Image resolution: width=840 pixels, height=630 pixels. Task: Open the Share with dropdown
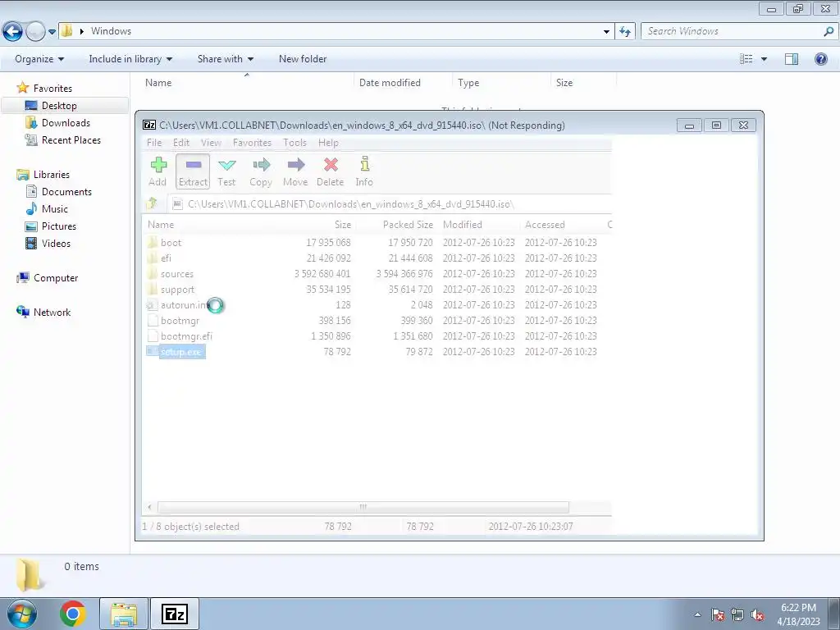click(x=226, y=59)
